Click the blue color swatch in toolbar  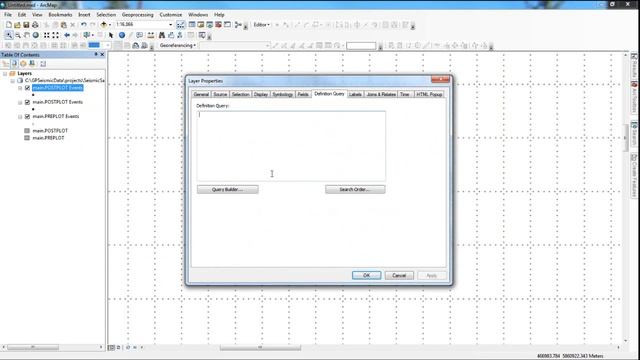tap(94, 45)
